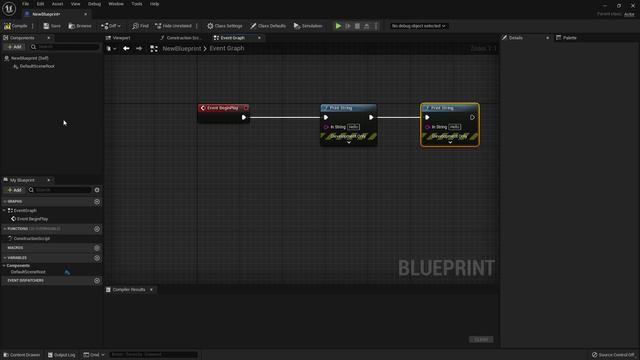The image size is (640, 360).
Task: Click the Stop playback button
Action: click(x=358, y=26)
